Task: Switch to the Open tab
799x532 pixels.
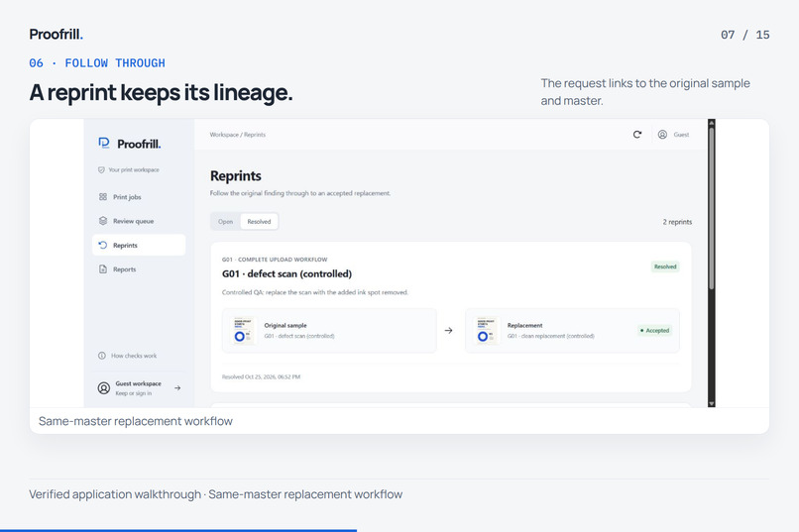Action: point(225,222)
